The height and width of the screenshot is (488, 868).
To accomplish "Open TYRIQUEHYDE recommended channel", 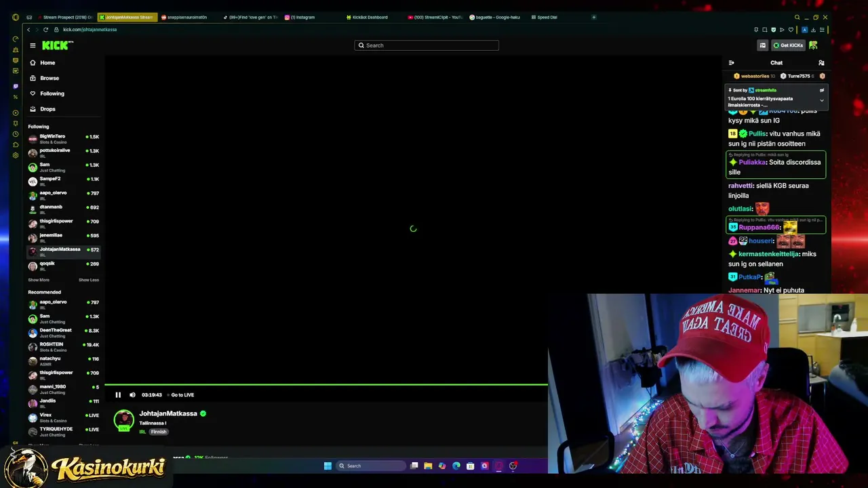I will point(64,431).
